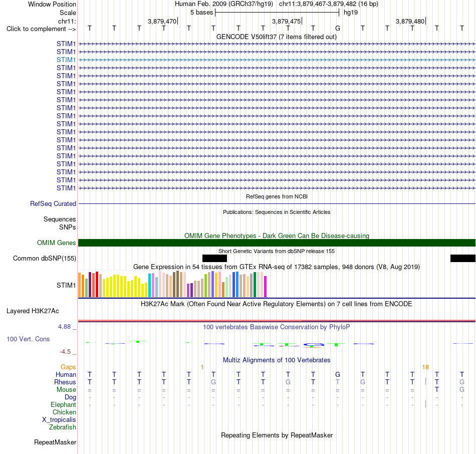Viewport: 476px width, 454px height.
Task: Click the Zebrafish alignment row label
Action: point(63,427)
